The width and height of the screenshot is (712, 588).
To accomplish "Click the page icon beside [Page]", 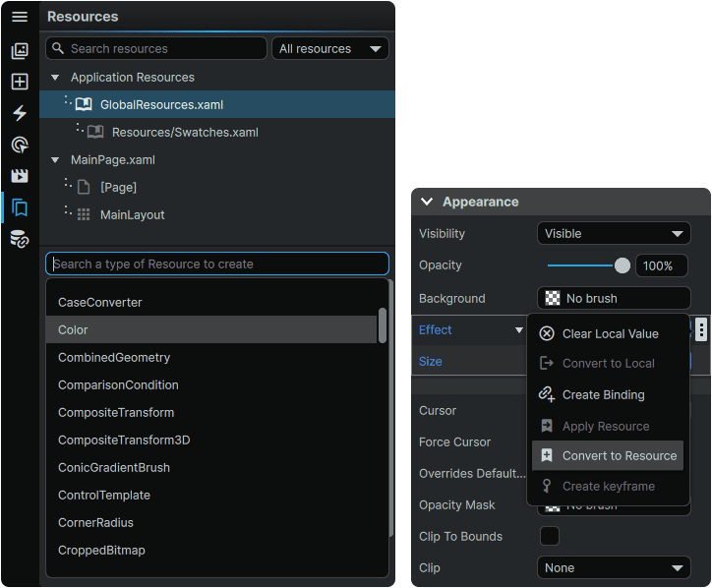I will pyautogui.click(x=84, y=187).
